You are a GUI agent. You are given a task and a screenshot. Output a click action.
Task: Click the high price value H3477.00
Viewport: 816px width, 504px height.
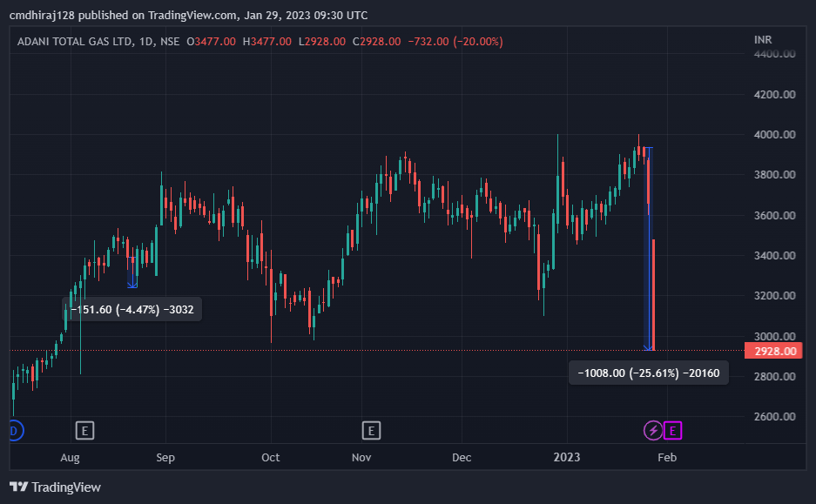point(267,42)
